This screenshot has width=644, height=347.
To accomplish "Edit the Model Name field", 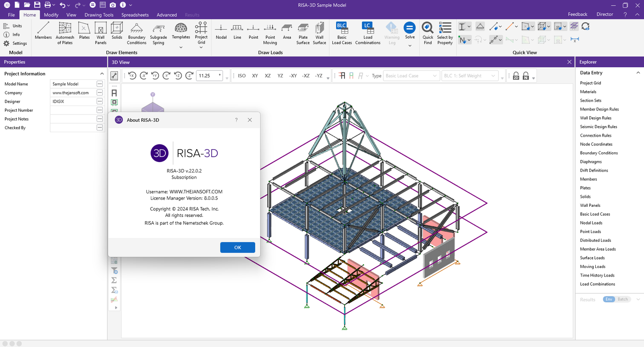I will (x=73, y=84).
